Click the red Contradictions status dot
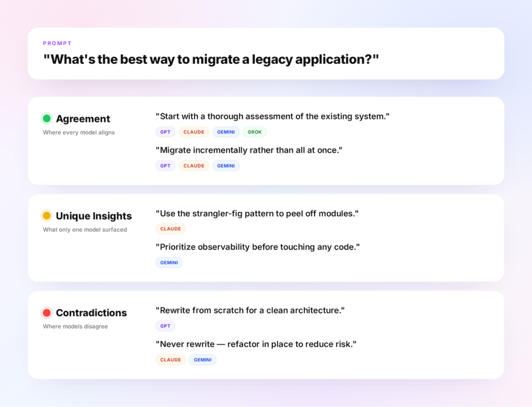Screen dimensions: 532x407 coord(47,313)
